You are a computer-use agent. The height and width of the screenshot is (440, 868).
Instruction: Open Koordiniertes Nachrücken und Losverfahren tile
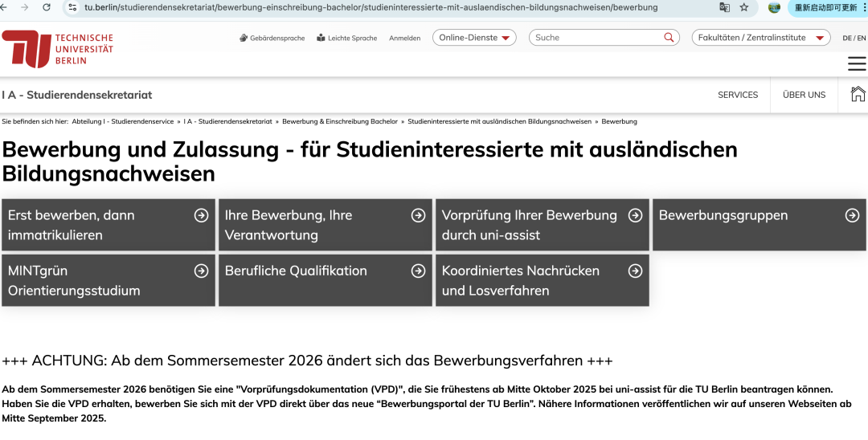[x=542, y=280]
